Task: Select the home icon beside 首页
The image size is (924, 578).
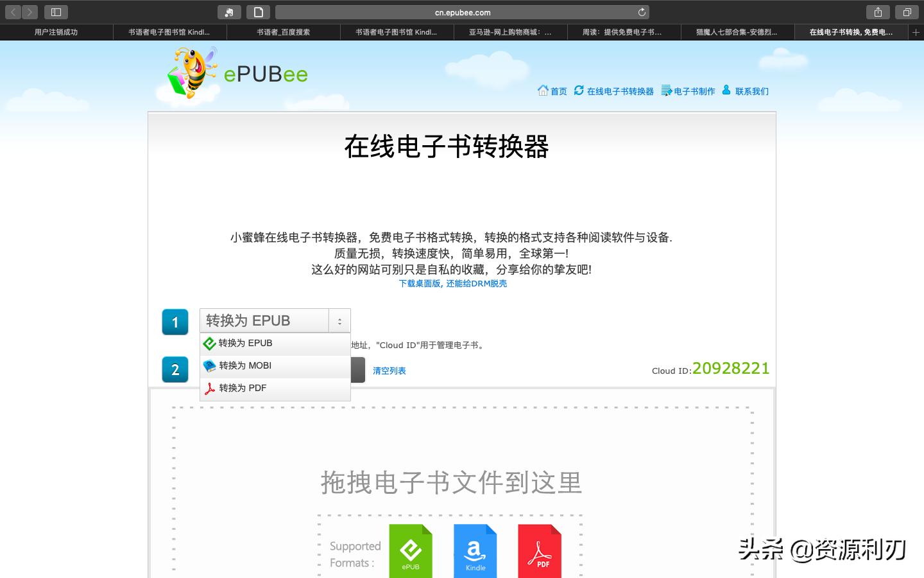Action: point(543,91)
